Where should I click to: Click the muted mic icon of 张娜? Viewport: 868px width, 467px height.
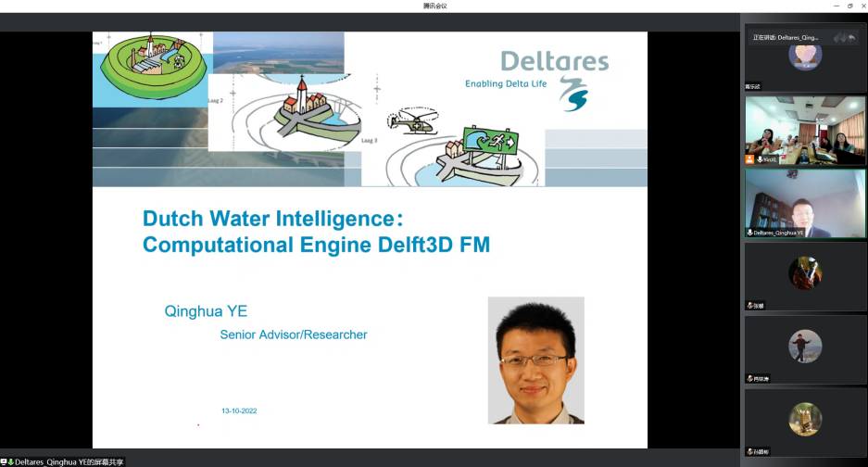pyautogui.click(x=749, y=305)
